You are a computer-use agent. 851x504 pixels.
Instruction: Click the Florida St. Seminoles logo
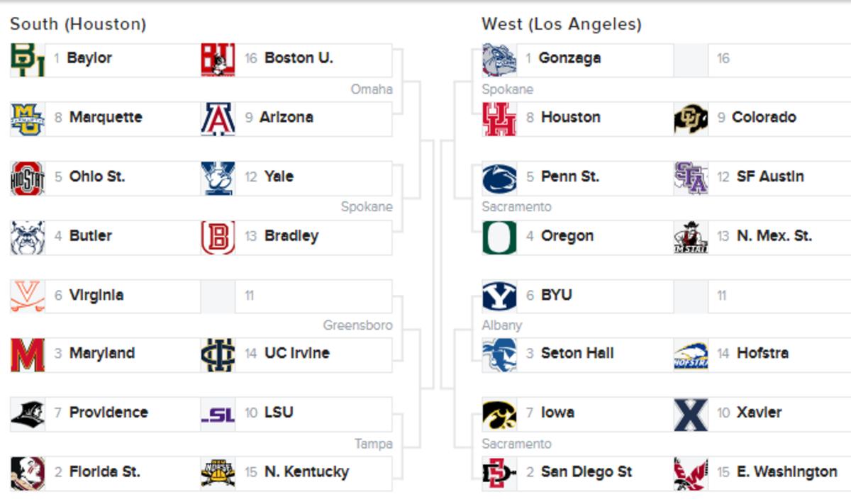pyautogui.click(x=28, y=474)
